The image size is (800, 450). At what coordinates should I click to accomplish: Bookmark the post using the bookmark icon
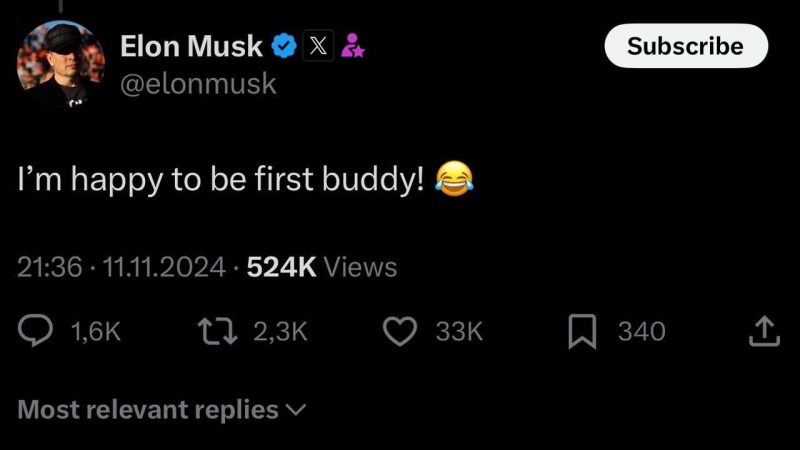tap(581, 331)
